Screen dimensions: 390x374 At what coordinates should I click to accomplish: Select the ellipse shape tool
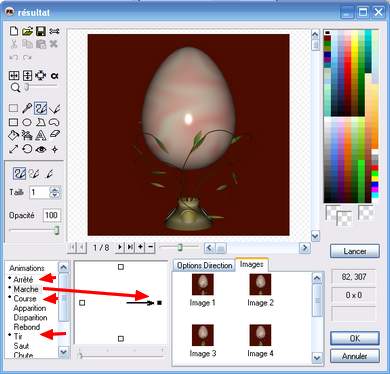27,122
